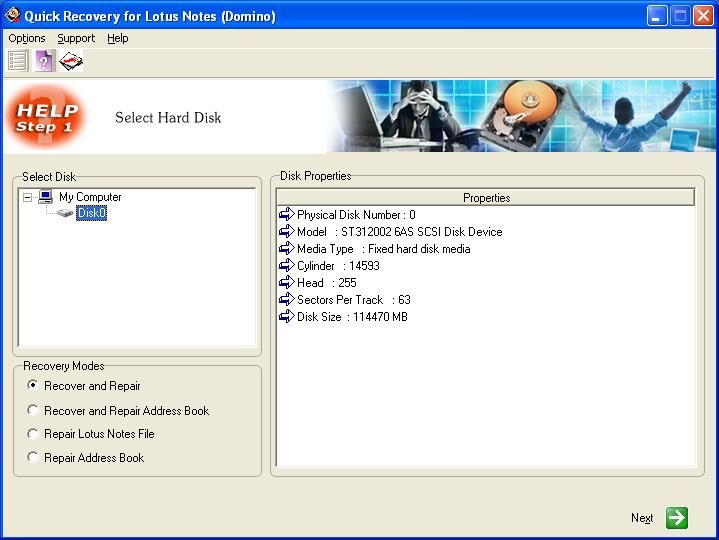Click arrow icon beside Disk Size row

287,316
